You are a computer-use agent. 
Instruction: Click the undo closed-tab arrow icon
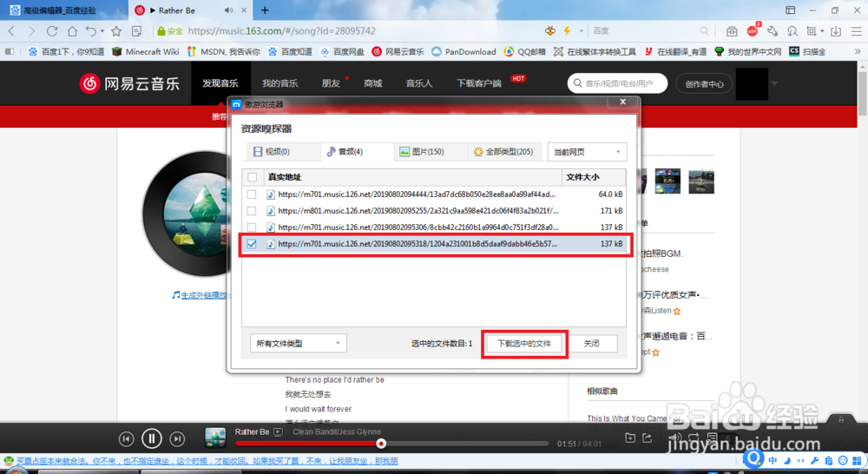91,31
